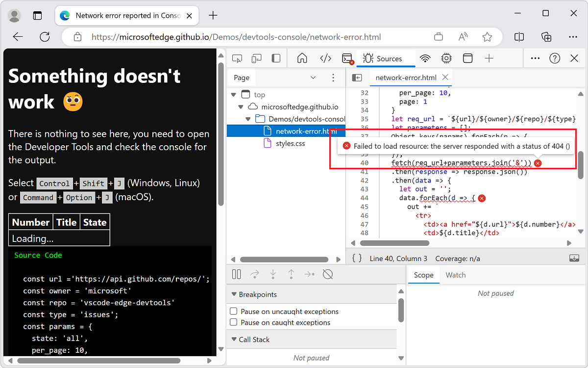This screenshot has width=588, height=368.
Task: Pretty-print code with the braces icon
Action: [x=356, y=258]
